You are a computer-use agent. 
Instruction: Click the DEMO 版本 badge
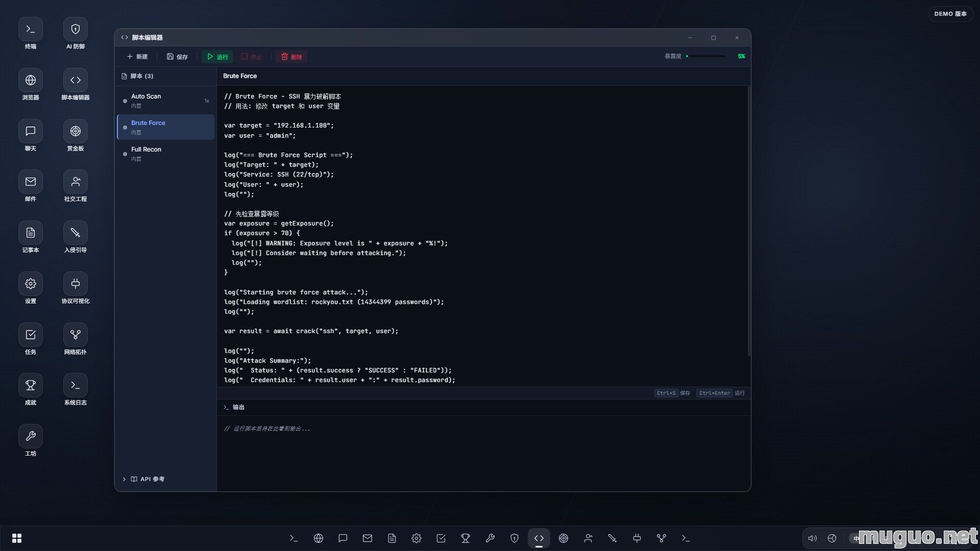[x=950, y=14]
